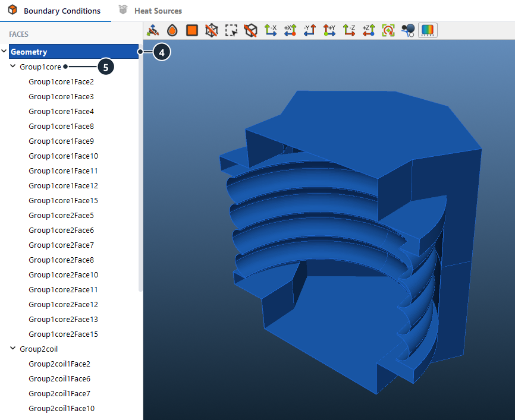Select face Group1core2Face7
The height and width of the screenshot is (420, 515).
click(61, 245)
